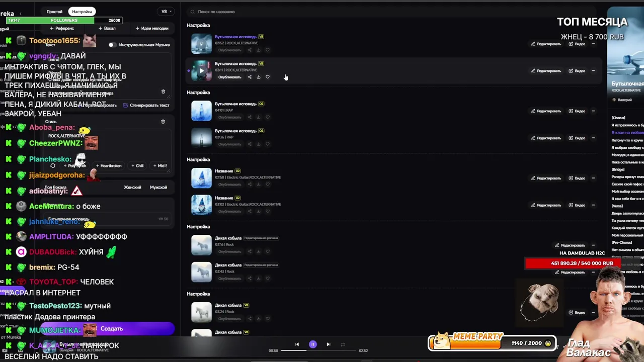Viewport: 644px width, 362px height.
Task: Pause the current playback
Action: tap(313, 344)
